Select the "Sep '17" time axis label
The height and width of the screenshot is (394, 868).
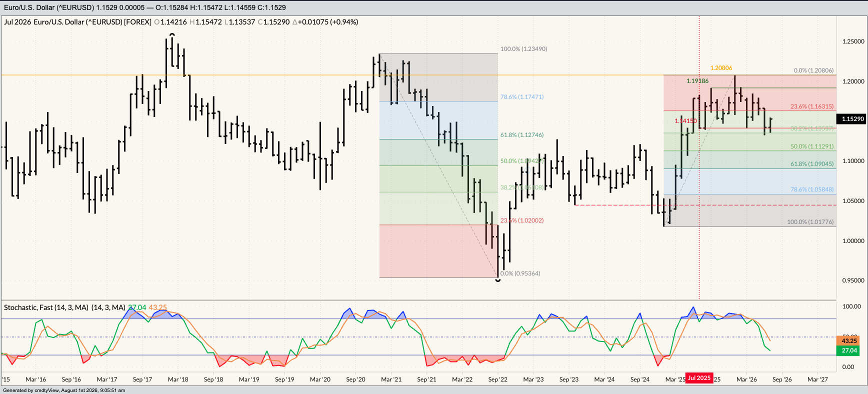pos(142,379)
